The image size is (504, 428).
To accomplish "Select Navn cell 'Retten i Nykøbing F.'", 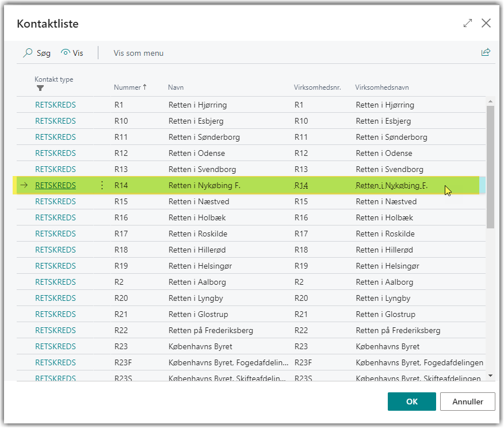I will [204, 185].
